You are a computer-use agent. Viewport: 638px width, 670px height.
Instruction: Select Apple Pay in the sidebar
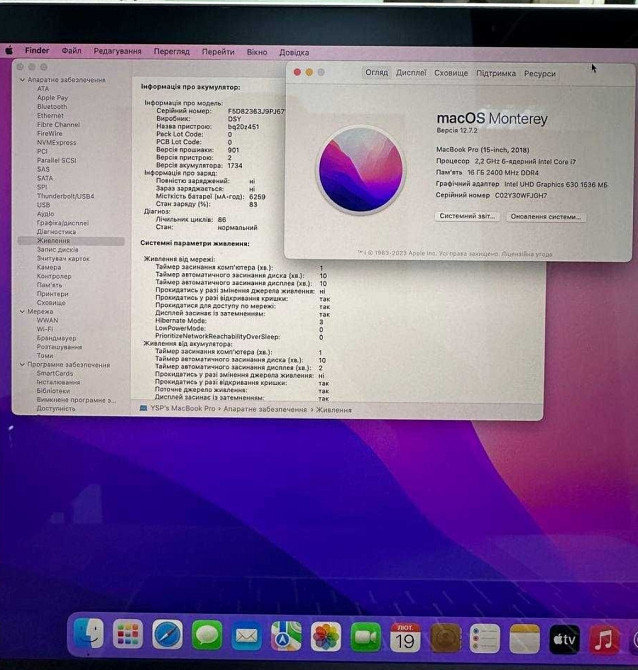tap(52, 97)
